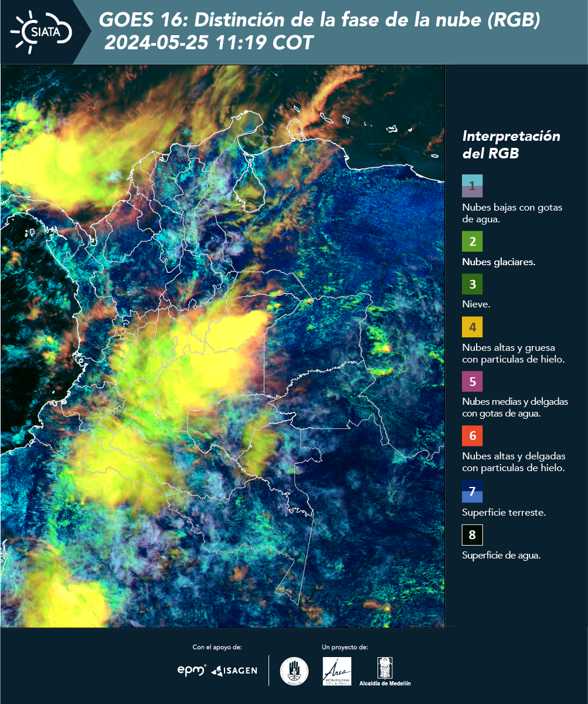Open the epm sponsor logo

click(192, 669)
